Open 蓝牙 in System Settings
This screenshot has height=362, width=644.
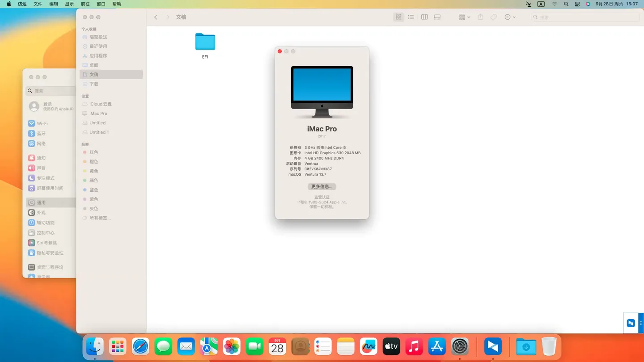[51, 134]
